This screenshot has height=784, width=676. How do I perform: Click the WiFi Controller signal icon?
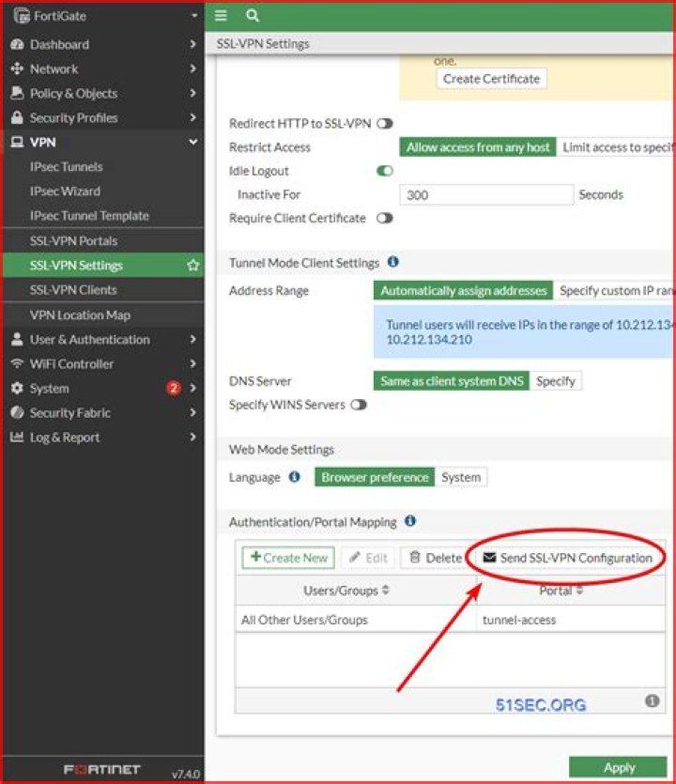pos(17,363)
